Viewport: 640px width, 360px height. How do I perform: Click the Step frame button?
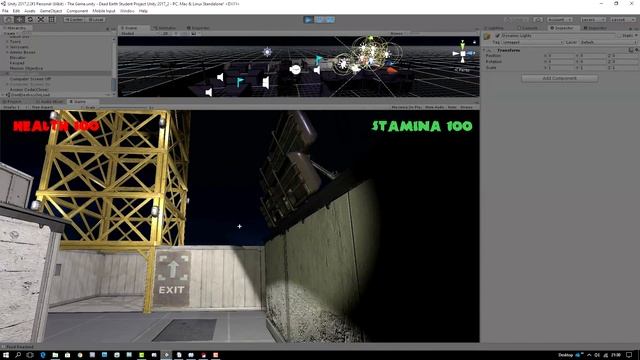click(x=330, y=20)
